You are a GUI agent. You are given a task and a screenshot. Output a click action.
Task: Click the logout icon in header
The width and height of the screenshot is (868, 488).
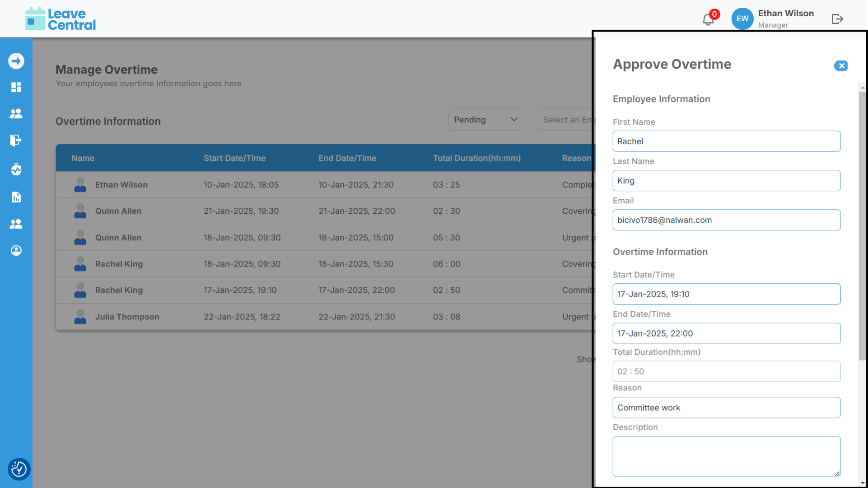837,19
